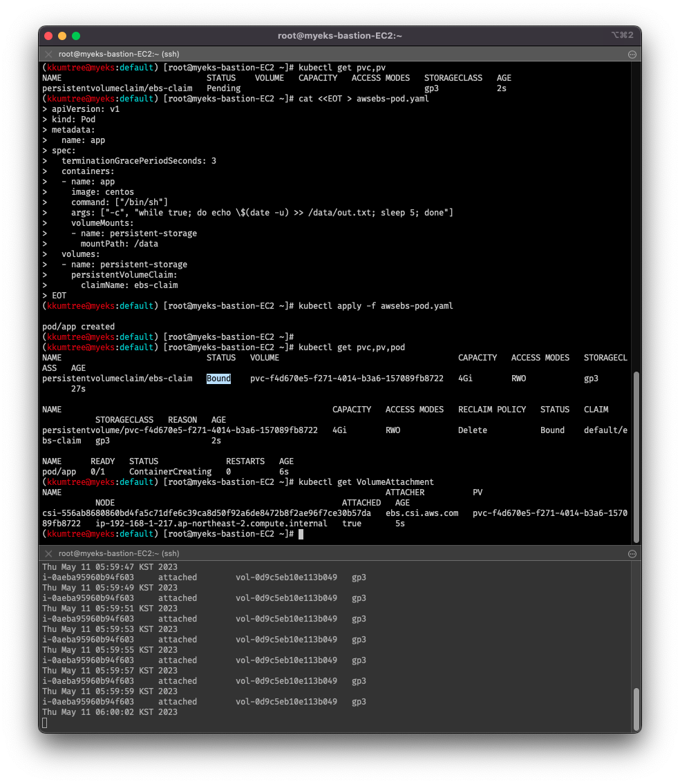Click the 'EOT' heredoc terminator line
Image resolution: width=680 pixels, height=784 pixels.
59,296
